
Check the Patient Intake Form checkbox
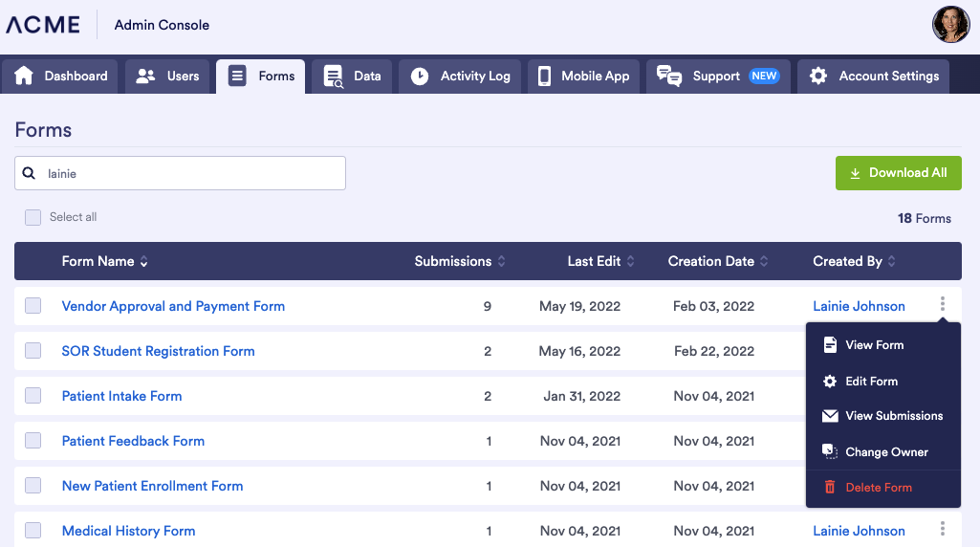point(33,396)
